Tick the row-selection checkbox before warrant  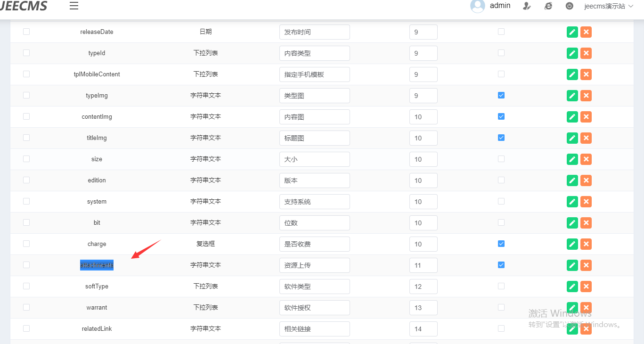point(26,307)
